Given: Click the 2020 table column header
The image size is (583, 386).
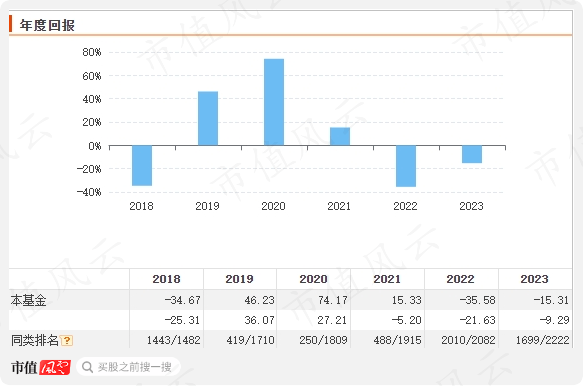Looking at the screenshot, I should (x=313, y=279).
